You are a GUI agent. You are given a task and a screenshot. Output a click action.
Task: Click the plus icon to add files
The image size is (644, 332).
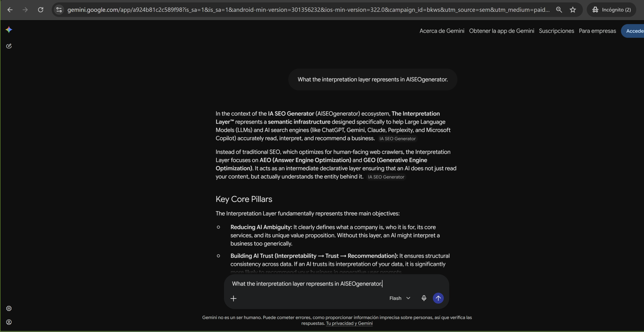(x=233, y=298)
